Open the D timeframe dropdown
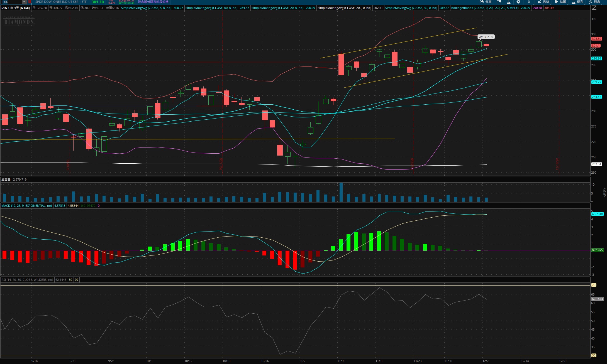Image resolution: width=607 pixels, height=364 pixels. point(529,2)
